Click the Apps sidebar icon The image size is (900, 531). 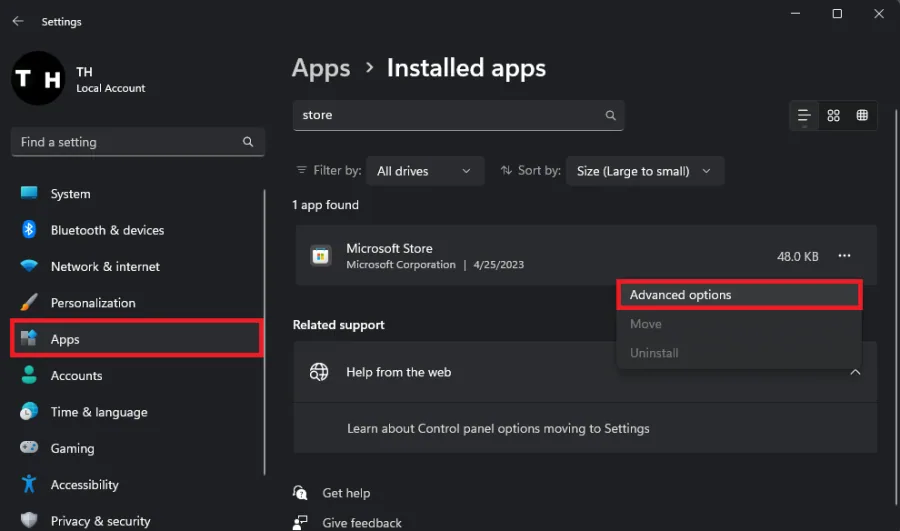click(29, 339)
